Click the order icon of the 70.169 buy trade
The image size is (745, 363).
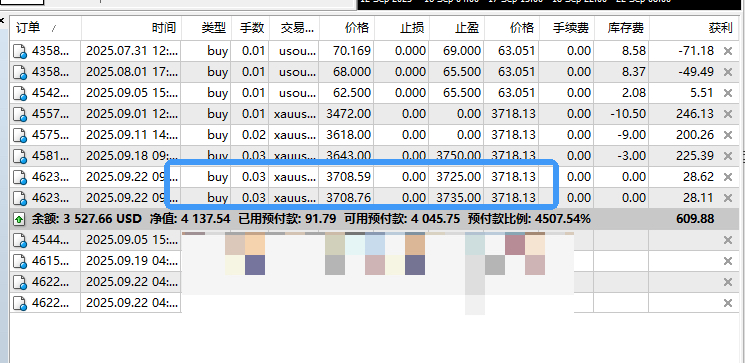(20, 51)
